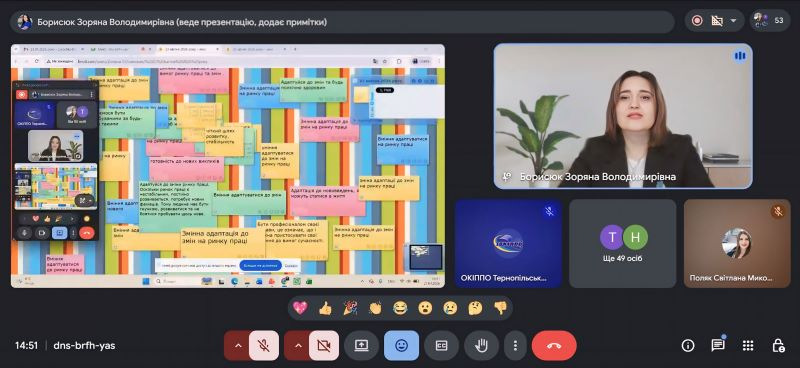This screenshot has height=368, width=800.
Task: Open the chat panel
Action: 718,346
